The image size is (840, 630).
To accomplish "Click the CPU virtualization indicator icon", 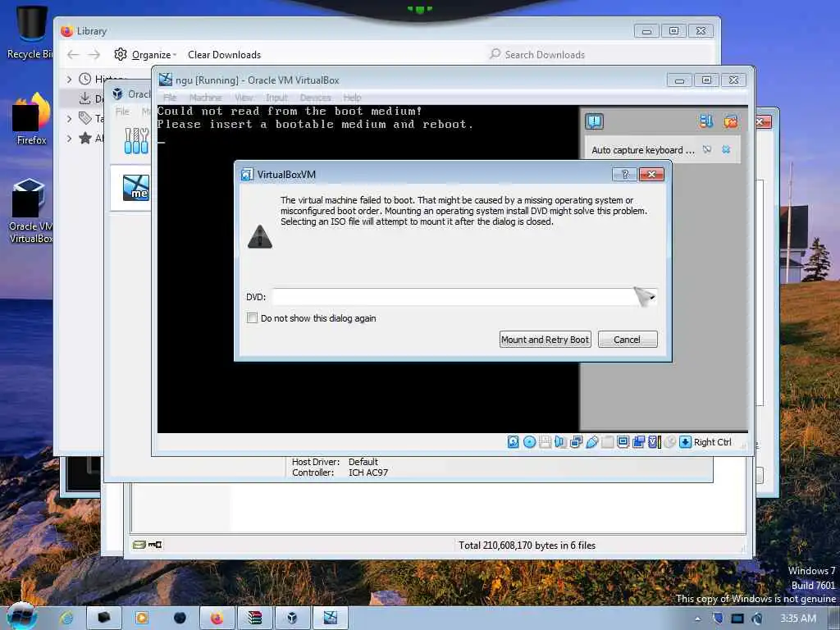I will 654,442.
